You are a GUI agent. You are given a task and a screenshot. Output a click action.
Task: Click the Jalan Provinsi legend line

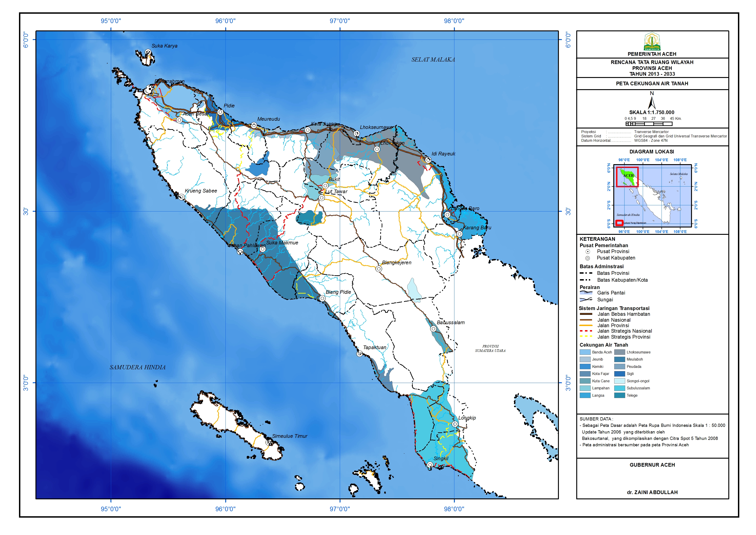pyautogui.click(x=586, y=326)
